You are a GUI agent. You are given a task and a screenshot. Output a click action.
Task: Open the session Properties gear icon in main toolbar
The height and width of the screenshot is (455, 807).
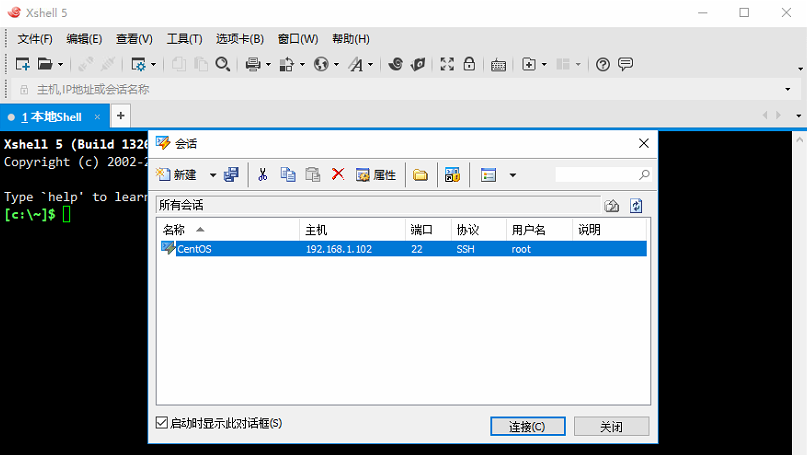[138, 64]
